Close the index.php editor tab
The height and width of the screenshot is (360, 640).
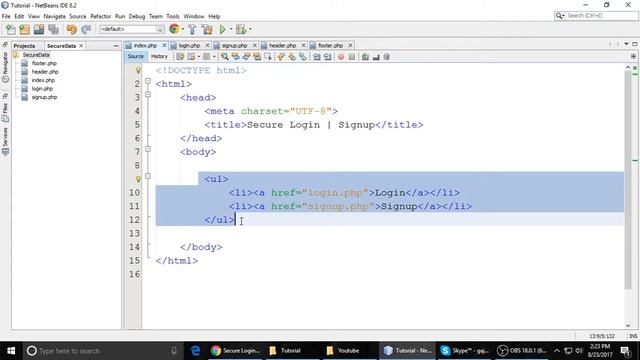coord(164,45)
